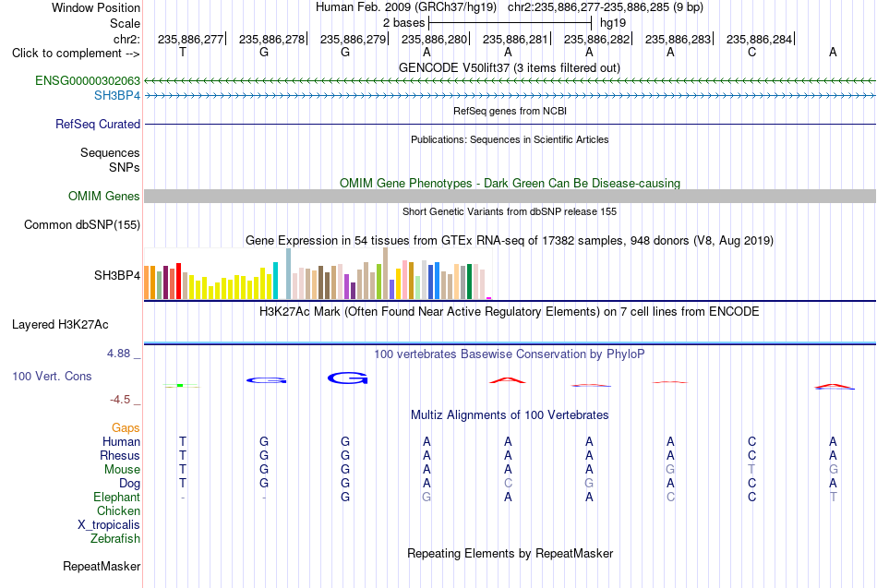Click the ENSG00000302063 gene label

pos(88,80)
